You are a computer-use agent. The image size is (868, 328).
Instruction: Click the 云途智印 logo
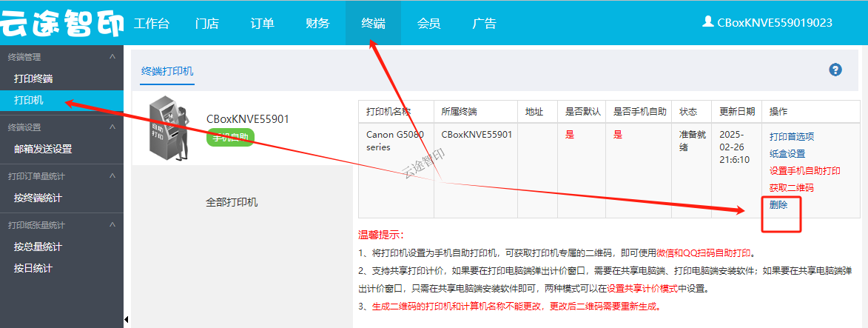61,24
